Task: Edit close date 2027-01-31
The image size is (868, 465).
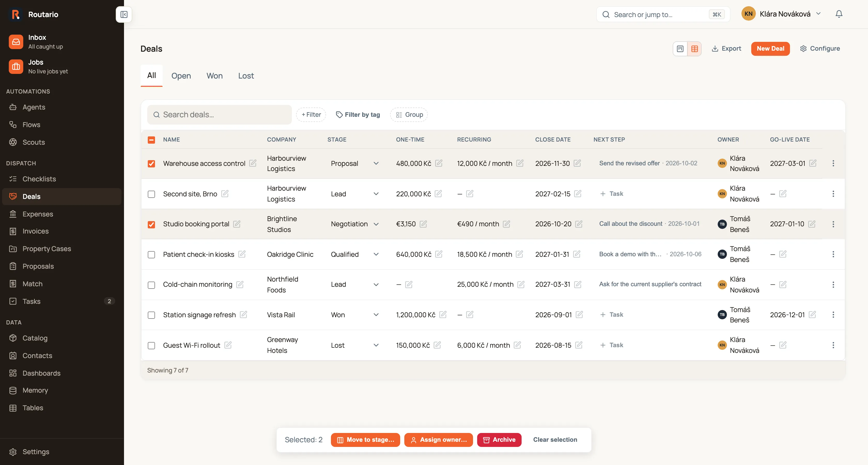Action: point(577,254)
